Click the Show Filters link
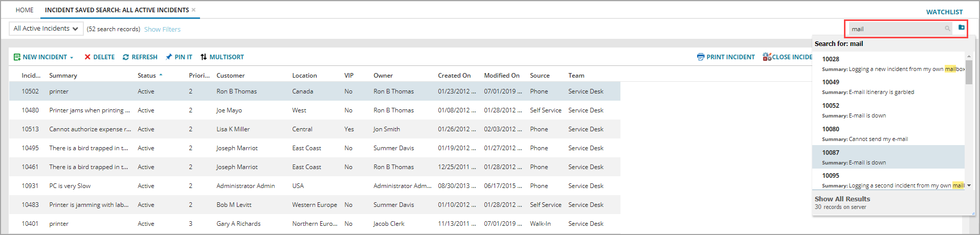The image size is (980, 235). click(162, 29)
